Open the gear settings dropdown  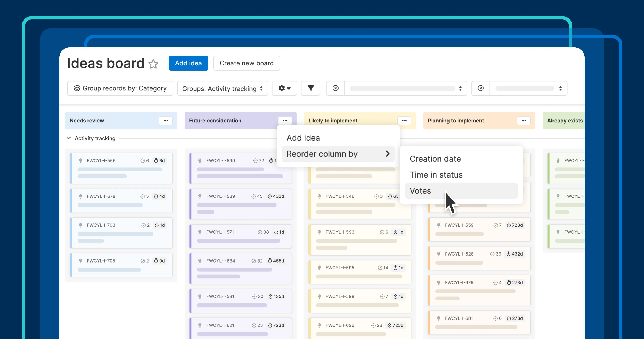point(285,88)
